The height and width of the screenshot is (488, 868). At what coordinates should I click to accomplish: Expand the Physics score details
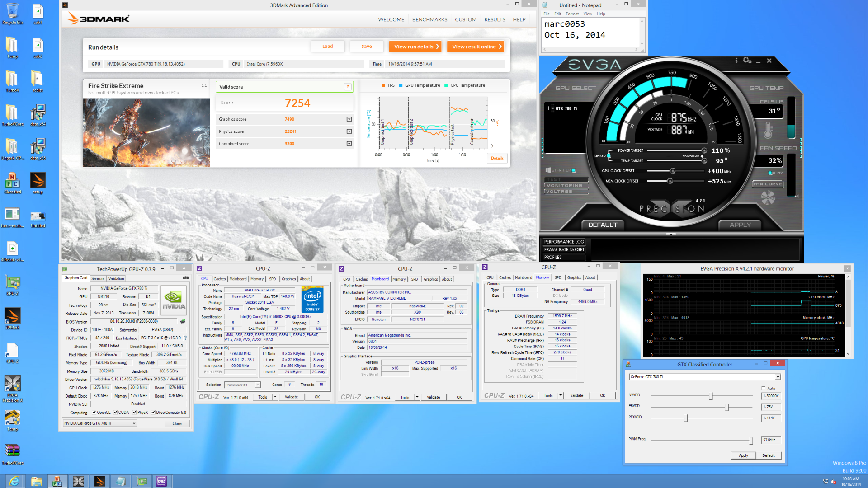pos(349,131)
